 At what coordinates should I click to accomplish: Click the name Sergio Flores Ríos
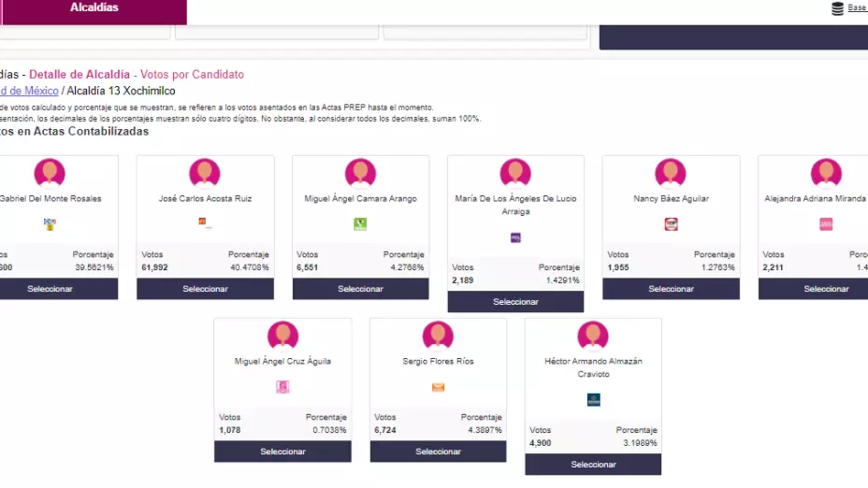tap(438, 361)
